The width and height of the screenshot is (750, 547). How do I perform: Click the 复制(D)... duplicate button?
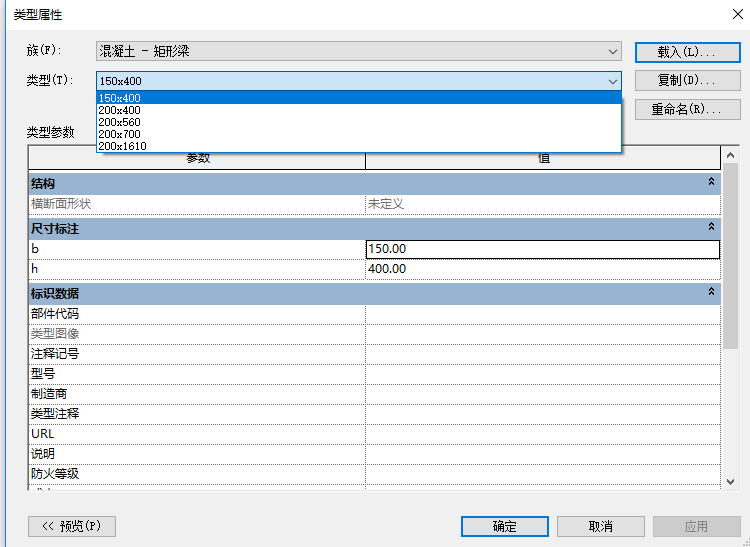(x=687, y=80)
